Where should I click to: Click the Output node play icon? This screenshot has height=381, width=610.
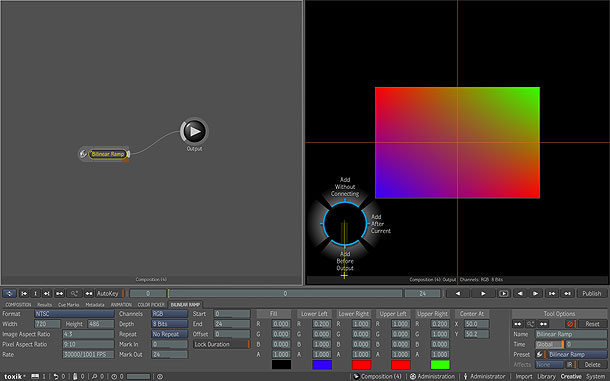194,131
